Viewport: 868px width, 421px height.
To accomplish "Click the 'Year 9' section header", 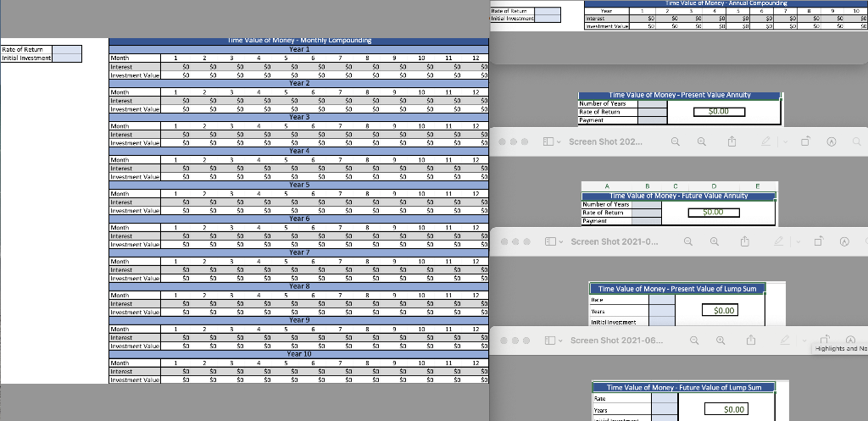I will pyautogui.click(x=299, y=319).
